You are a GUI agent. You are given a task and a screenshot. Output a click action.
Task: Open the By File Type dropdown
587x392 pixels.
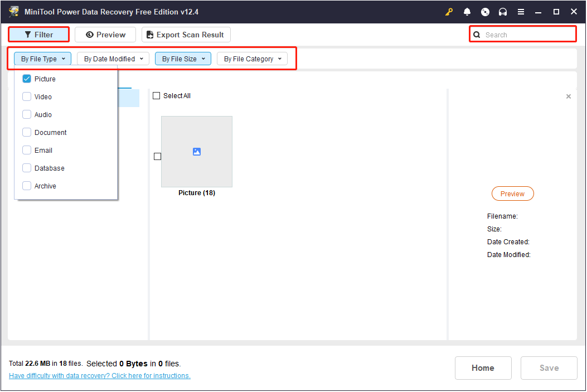click(43, 59)
